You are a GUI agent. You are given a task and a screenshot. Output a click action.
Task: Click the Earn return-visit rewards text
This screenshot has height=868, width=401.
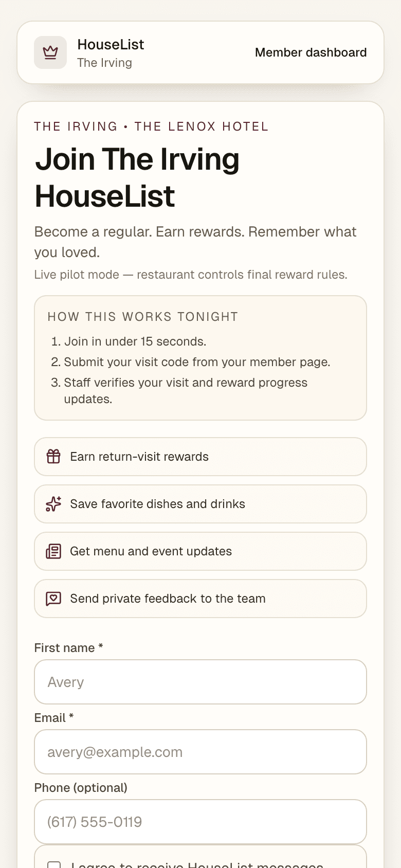139,457
